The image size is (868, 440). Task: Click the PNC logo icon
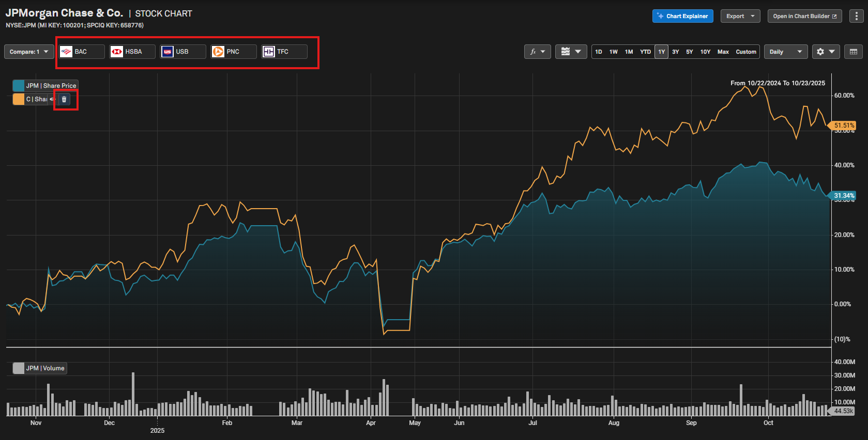pyautogui.click(x=218, y=52)
